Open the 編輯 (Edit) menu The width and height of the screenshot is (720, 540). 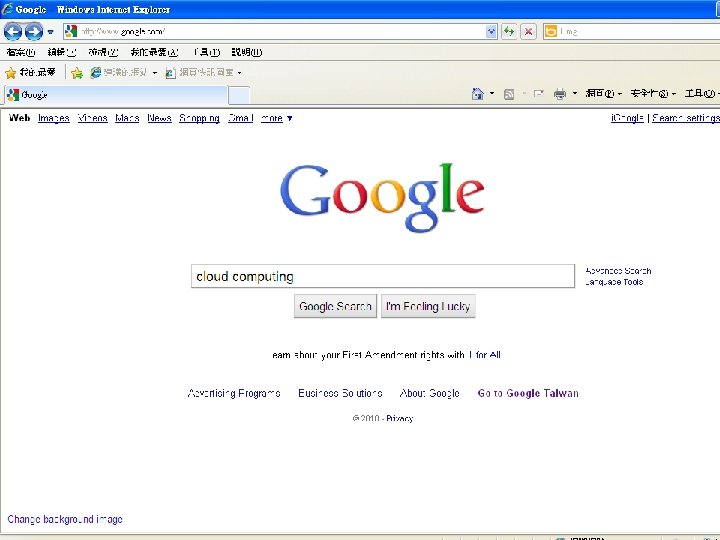click(x=62, y=52)
